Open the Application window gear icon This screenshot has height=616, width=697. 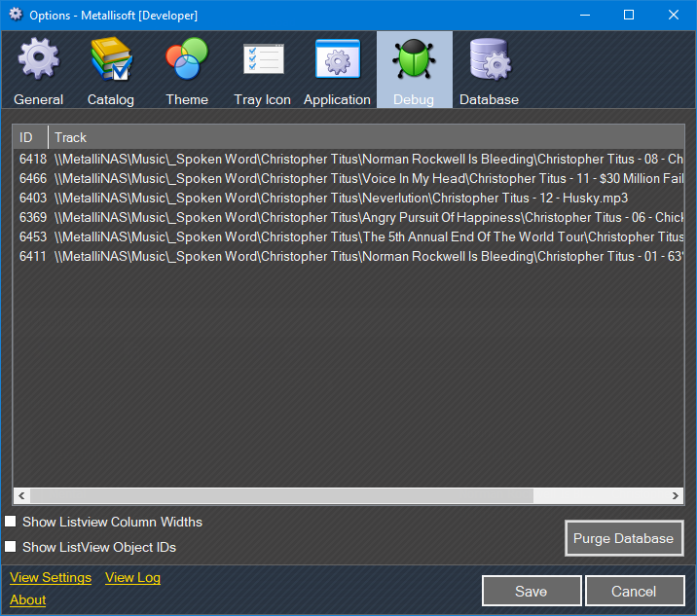337,60
